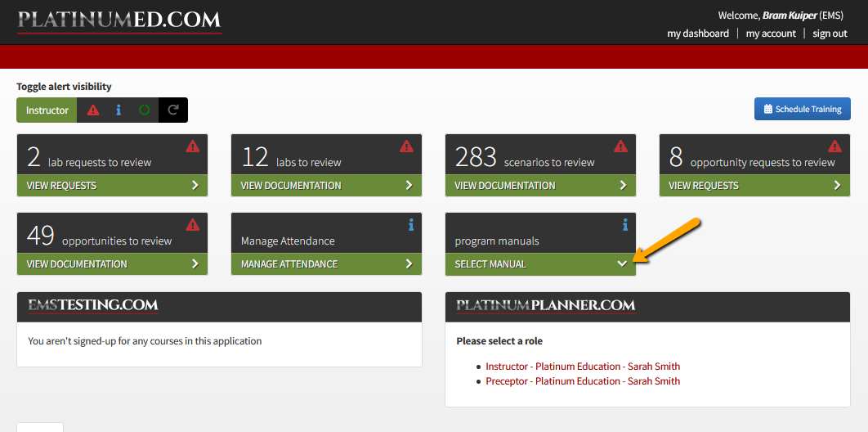Screen dimensions: 868x432
Task: Click chevron arrow on labs to review card
Action: point(409,186)
